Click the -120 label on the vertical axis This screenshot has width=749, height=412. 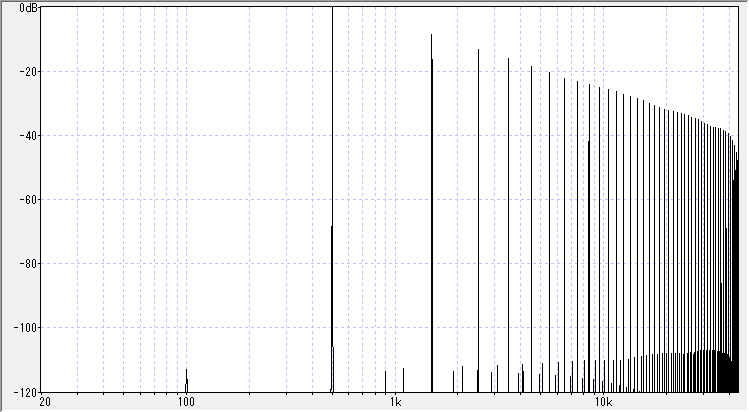(25, 392)
